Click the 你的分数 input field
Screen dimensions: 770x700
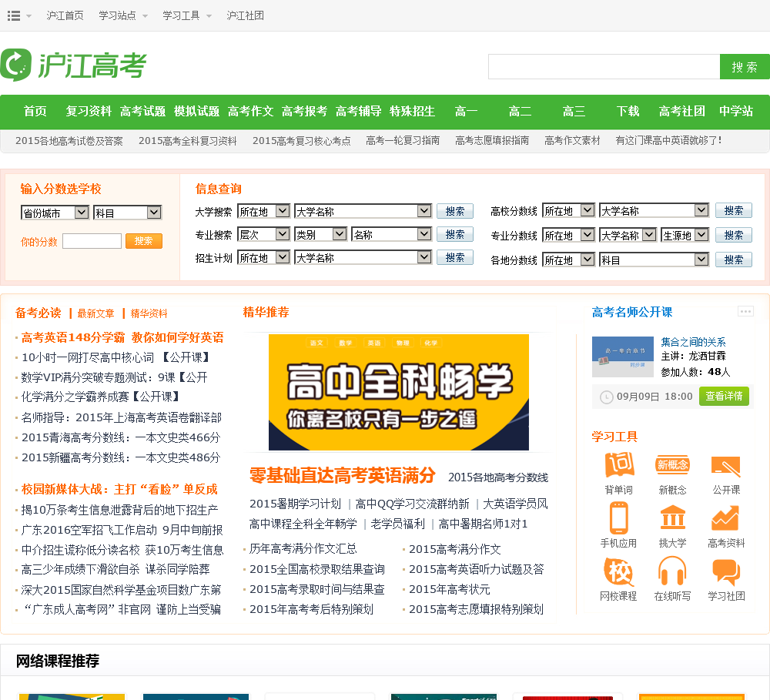92,241
